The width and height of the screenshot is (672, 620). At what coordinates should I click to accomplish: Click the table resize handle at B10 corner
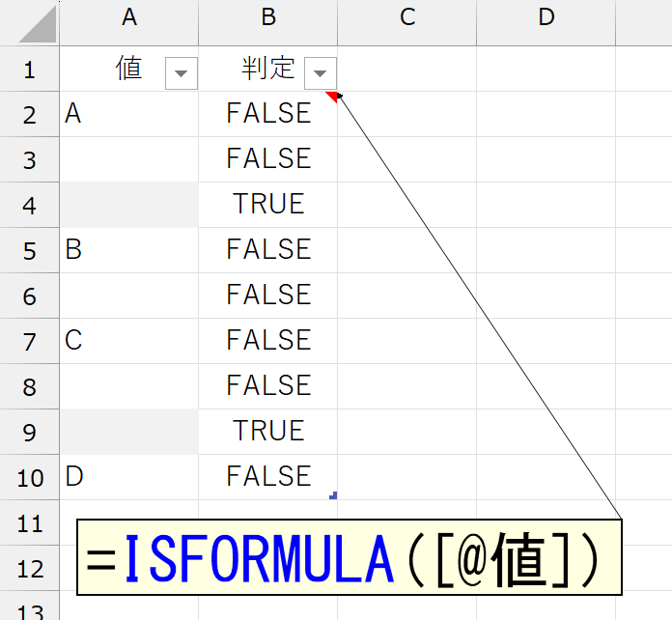[333, 495]
